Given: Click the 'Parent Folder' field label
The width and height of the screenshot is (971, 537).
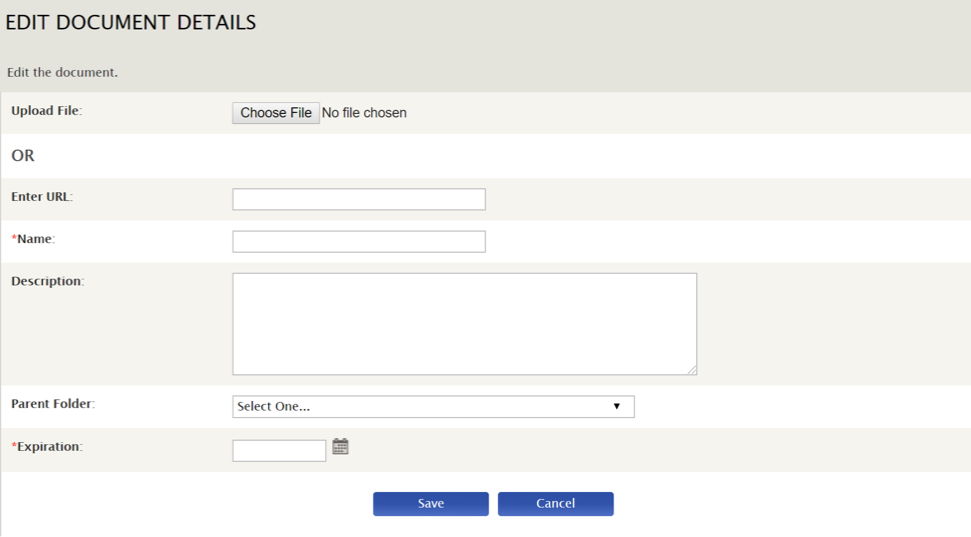Looking at the screenshot, I should pos(53,404).
